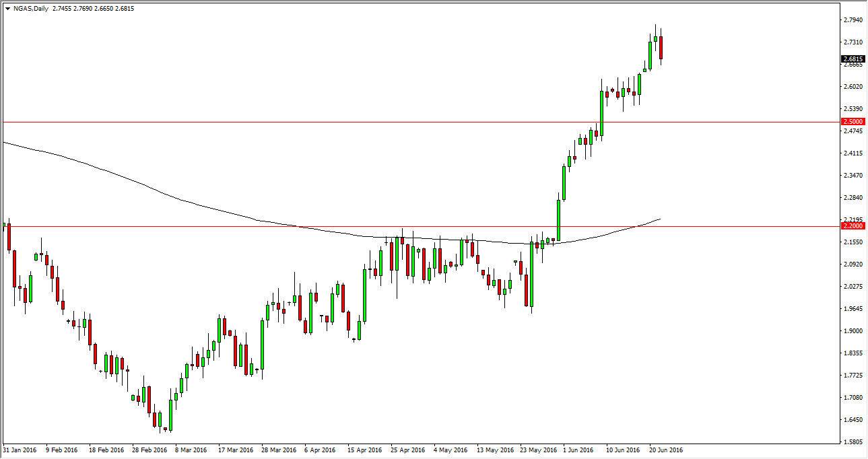Click the 2.4745 price axis label
The height and width of the screenshot is (459, 868).
[852, 131]
